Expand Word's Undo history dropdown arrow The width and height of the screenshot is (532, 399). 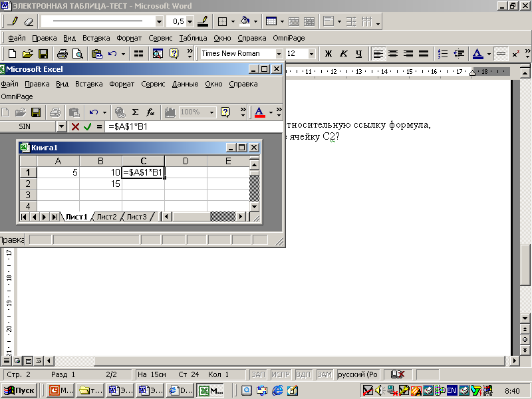[x=123, y=54]
